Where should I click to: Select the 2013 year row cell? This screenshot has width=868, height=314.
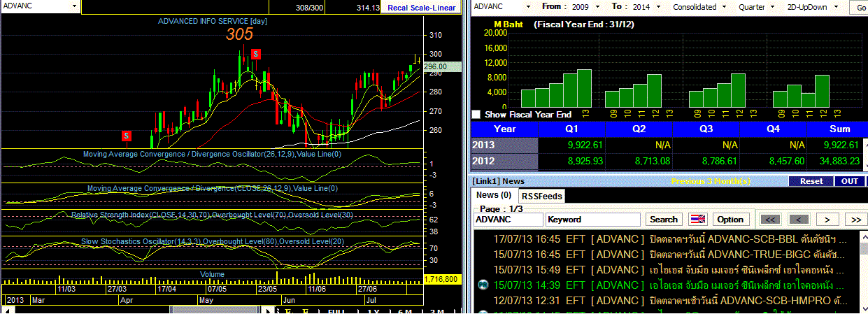tap(504, 145)
